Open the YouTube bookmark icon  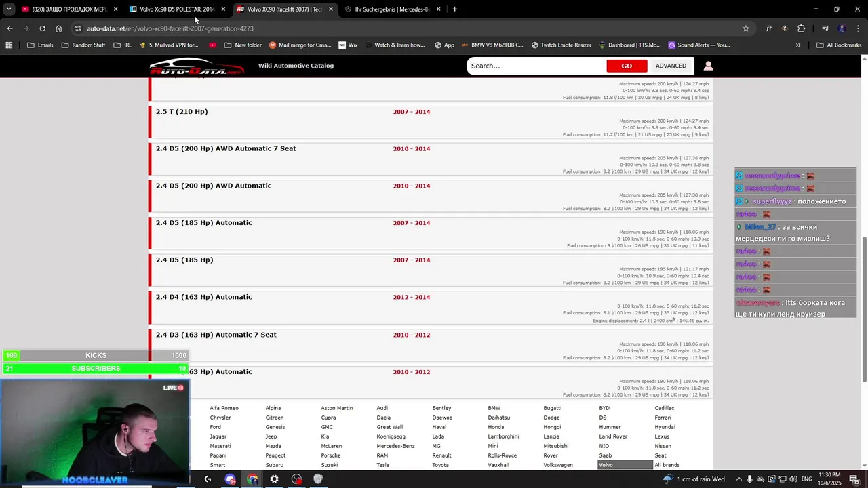pos(213,45)
